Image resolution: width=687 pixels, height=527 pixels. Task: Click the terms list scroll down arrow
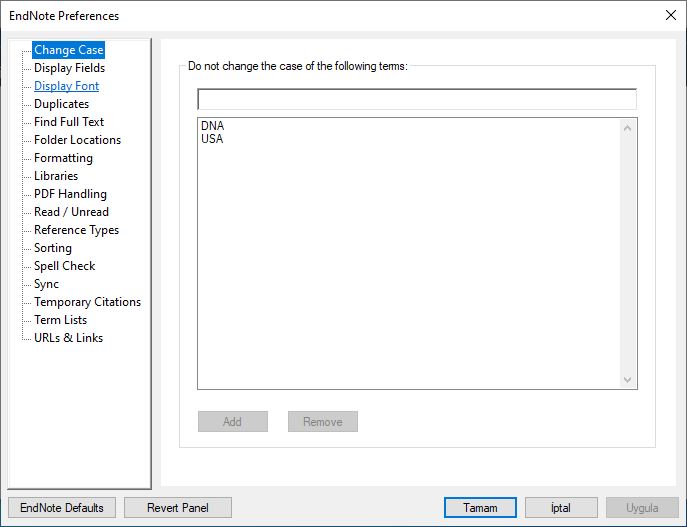[627, 379]
